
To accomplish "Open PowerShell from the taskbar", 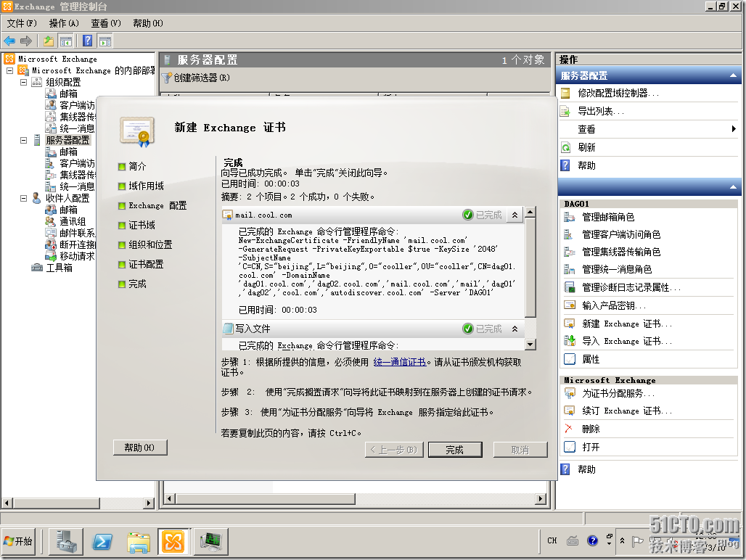I will [102, 541].
